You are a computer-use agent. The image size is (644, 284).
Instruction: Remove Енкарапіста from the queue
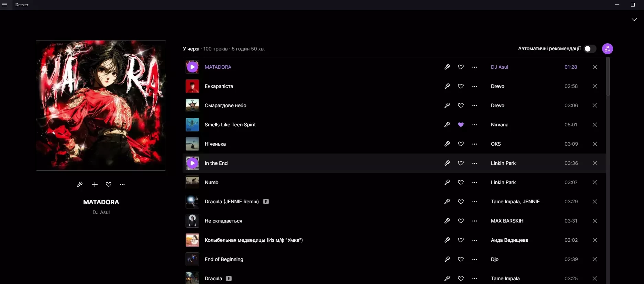(x=595, y=86)
